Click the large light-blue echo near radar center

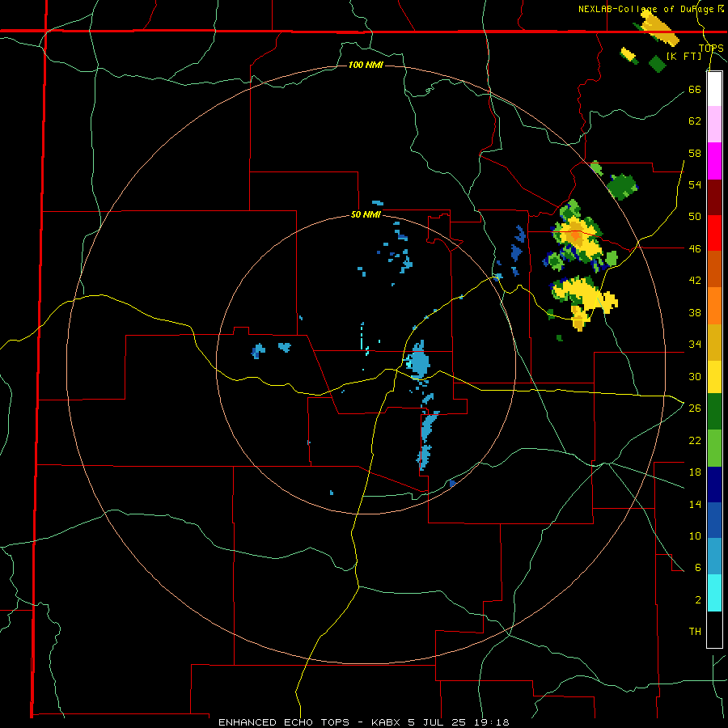click(x=418, y=362)
